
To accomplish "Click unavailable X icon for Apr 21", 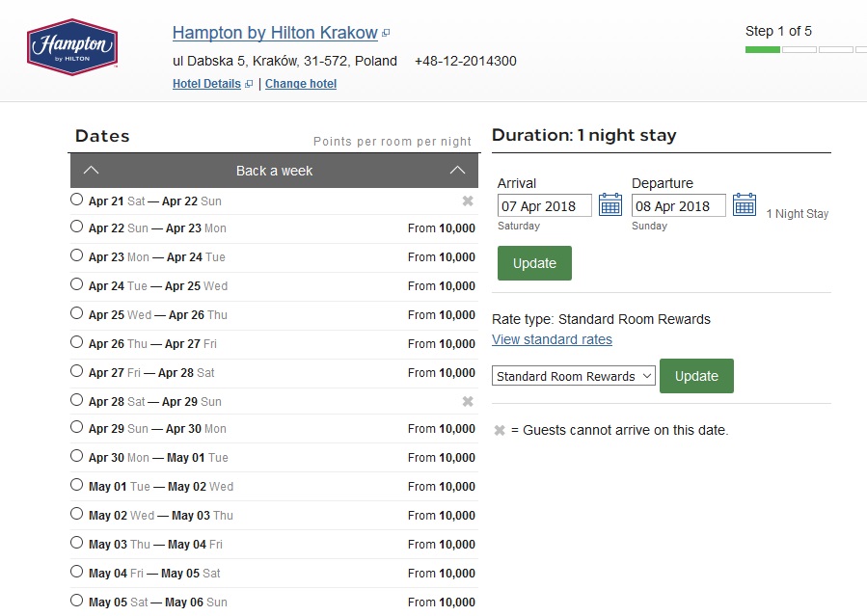I will pyautogui.click(x=468, y=201).
